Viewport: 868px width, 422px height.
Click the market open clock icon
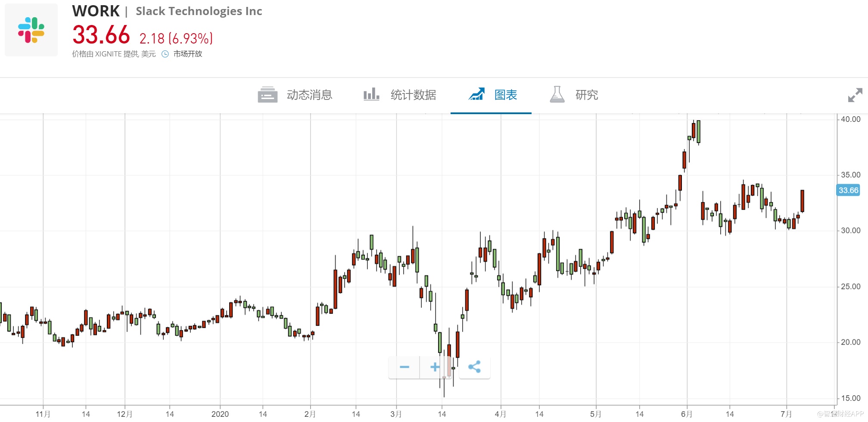tap(165, 54)
